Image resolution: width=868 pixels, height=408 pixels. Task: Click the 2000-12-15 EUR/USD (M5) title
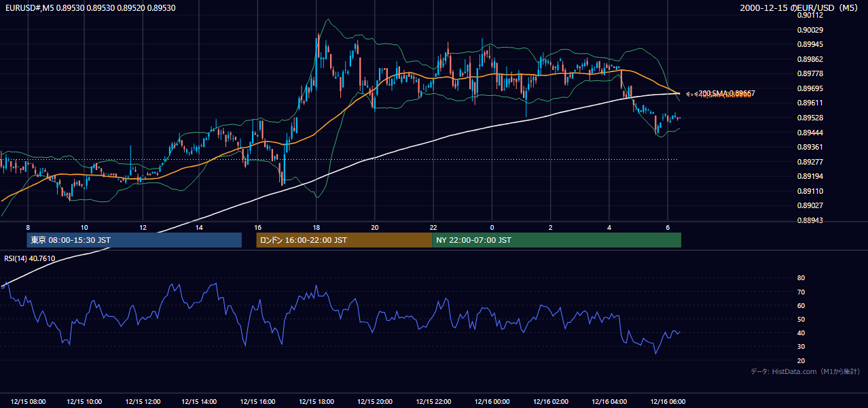(799, 7)
